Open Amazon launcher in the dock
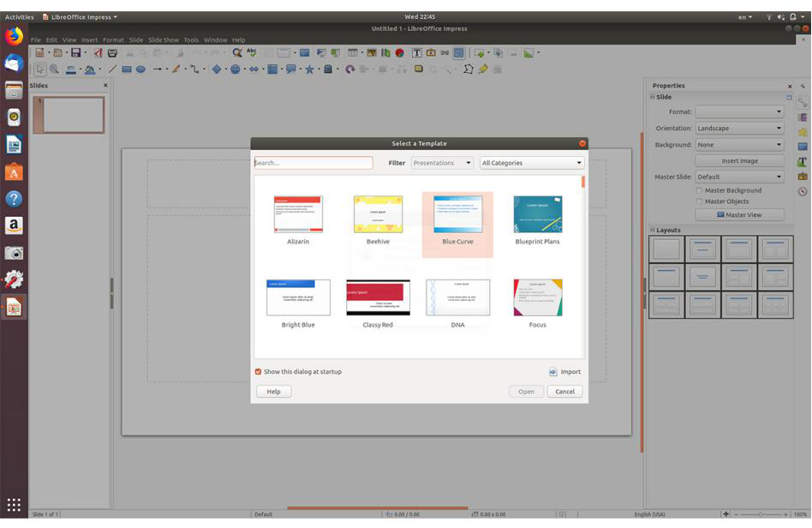 pos(14,225)
